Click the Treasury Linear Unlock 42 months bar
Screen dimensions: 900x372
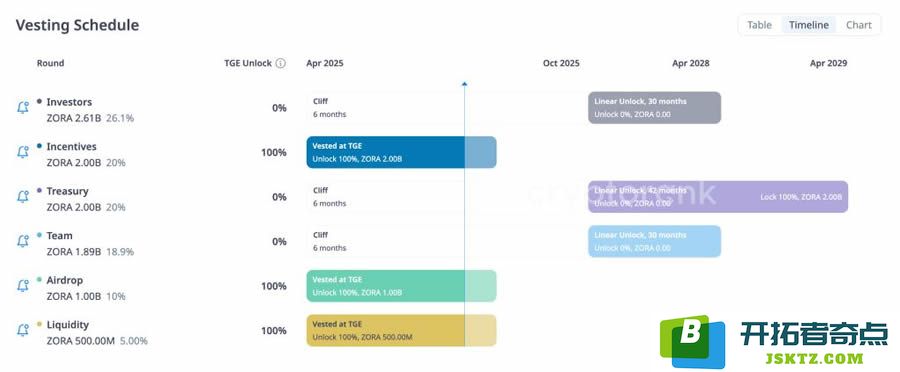(718, 196)
